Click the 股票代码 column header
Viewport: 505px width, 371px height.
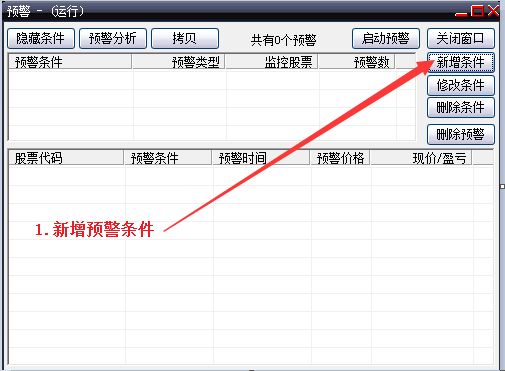coord(66,158)
